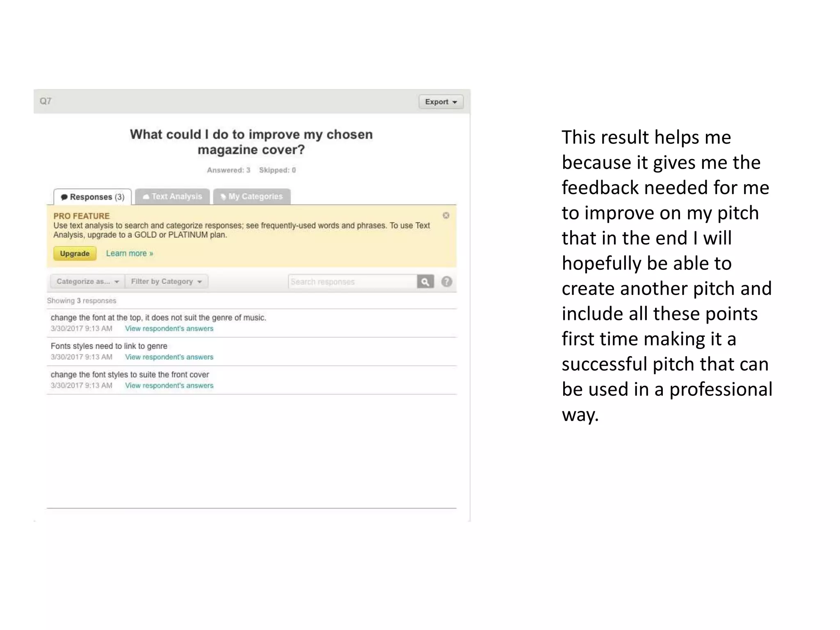Select the 'Fonts styles need to link' response

(x=109, y=346)
